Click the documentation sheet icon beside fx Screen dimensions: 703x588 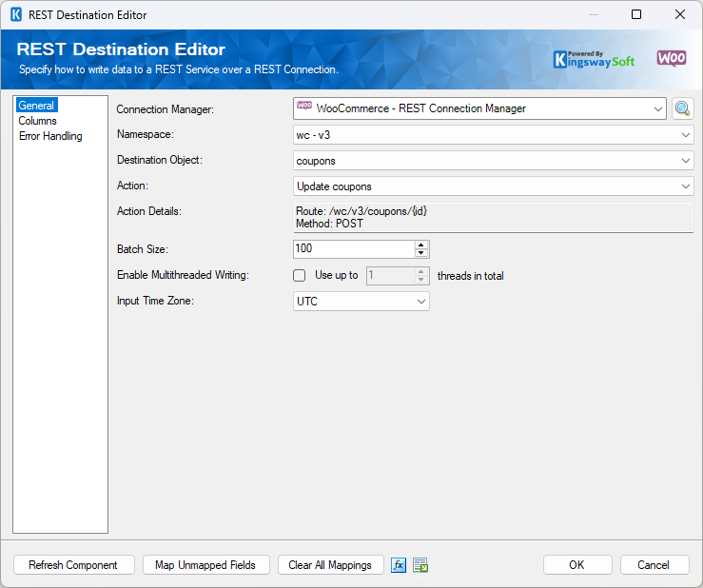[420, 565]
